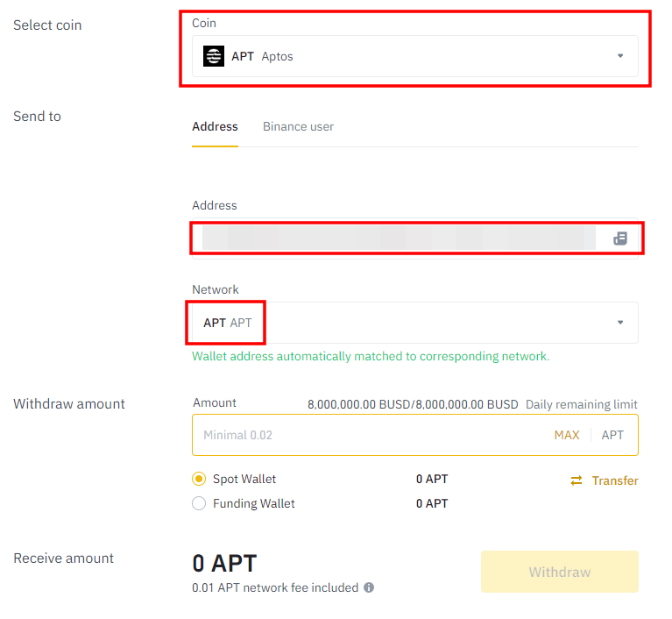Viewport: 672px width, 619px height.
Task: Click the Withdraw amount label
Action: [x=69, y=404]
